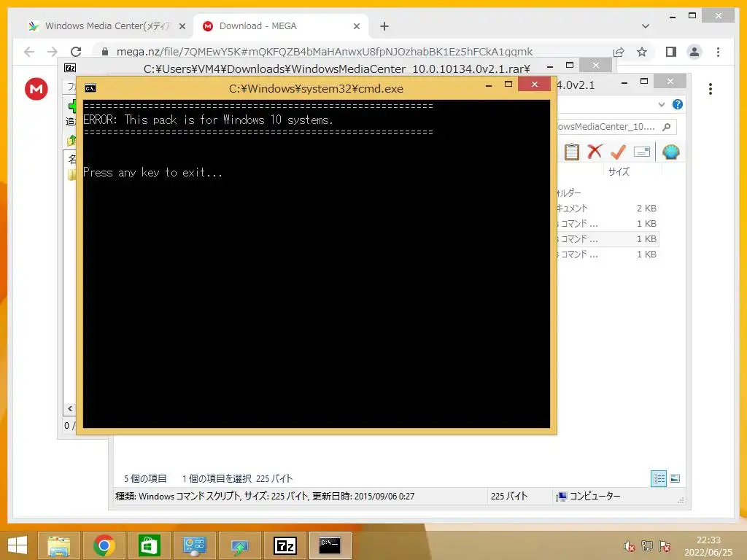Switch to Windows Media Center tab

point(107,26)
